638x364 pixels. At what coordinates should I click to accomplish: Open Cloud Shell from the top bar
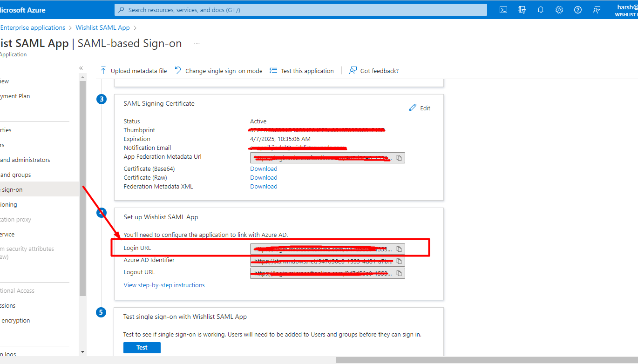503,10
